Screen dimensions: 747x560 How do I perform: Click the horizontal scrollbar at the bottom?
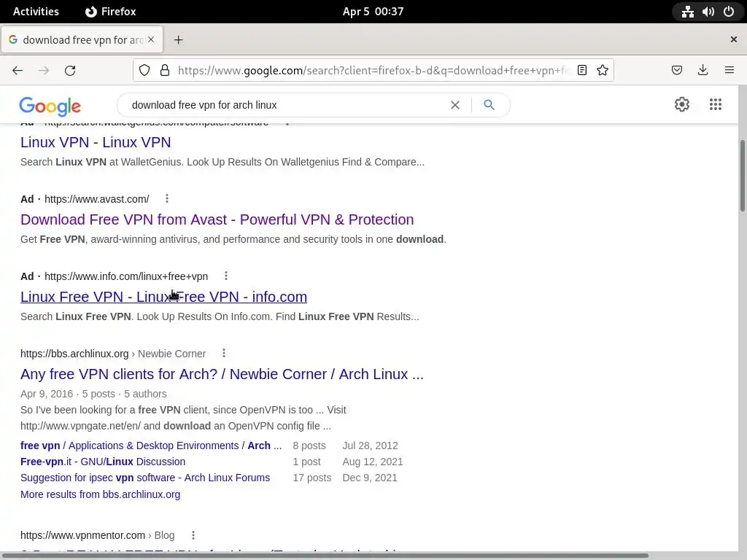pyautogui.click(x=327, y=555)
